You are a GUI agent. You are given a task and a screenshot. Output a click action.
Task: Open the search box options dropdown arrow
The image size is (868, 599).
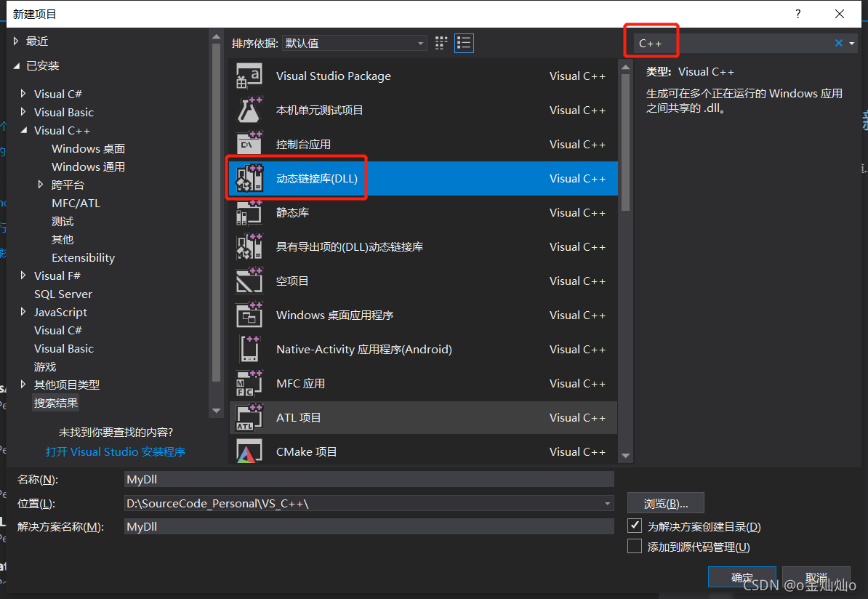(x=851, y=43)
